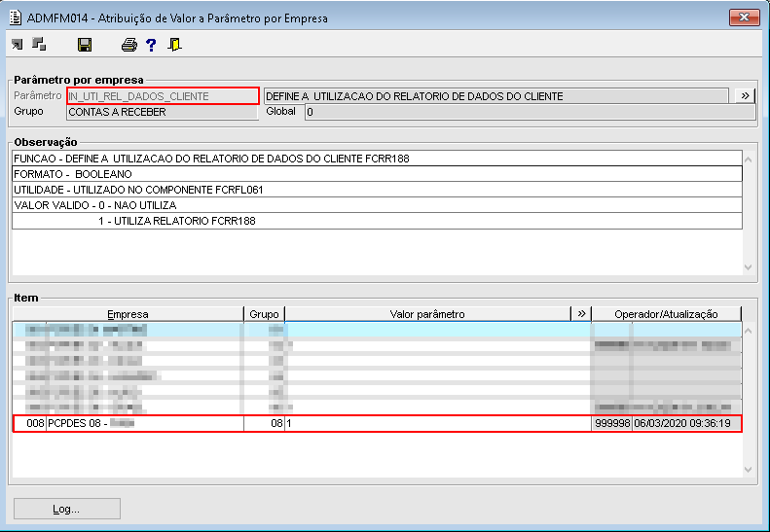Click operator cell 999998
770x532 pixels.
(x=612, y=423)
